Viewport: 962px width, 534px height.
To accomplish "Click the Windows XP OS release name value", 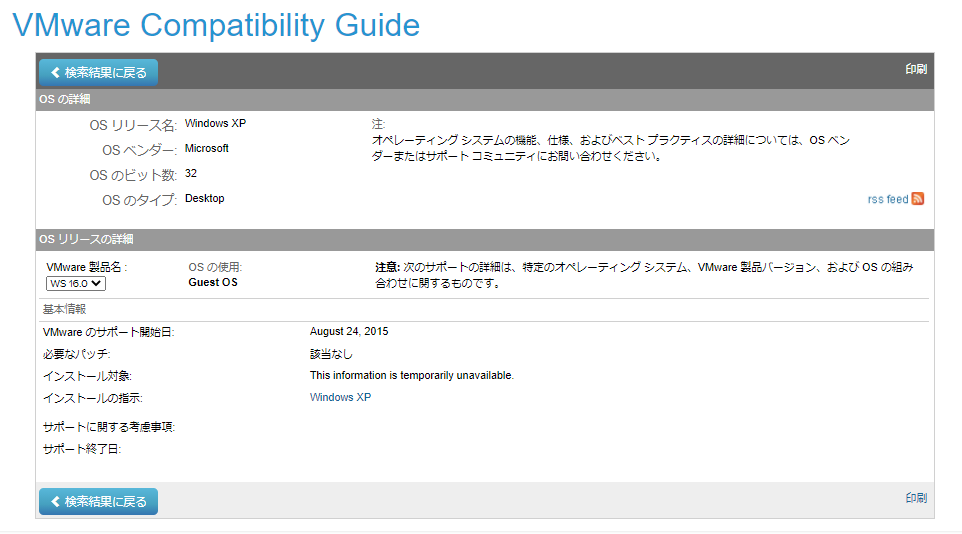I will (215, 123).
